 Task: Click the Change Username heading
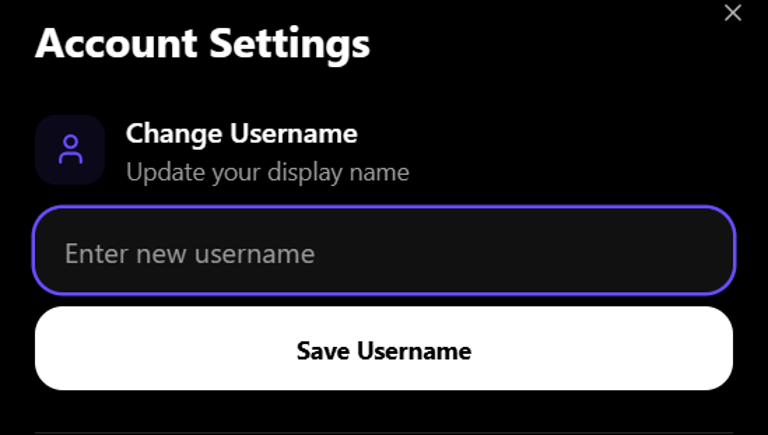tap(241, 133)
